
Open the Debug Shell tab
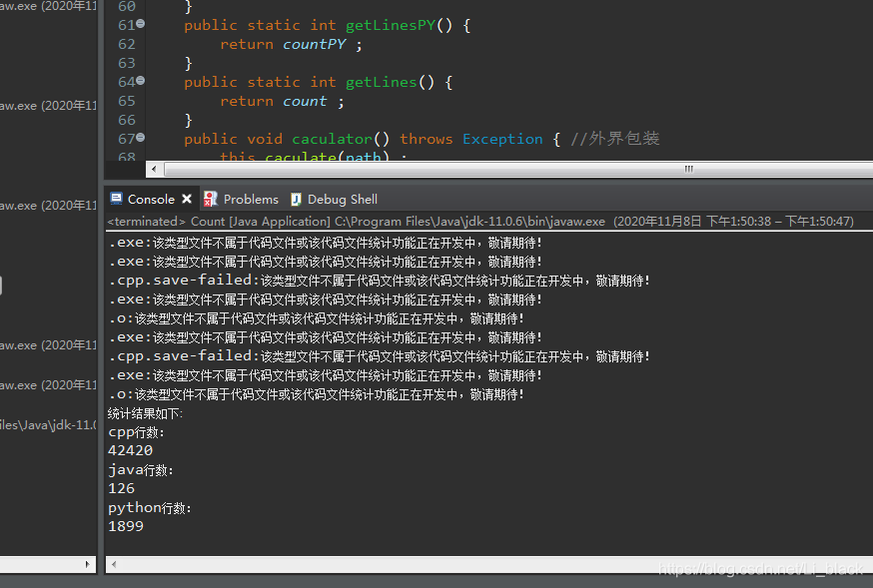343,199
